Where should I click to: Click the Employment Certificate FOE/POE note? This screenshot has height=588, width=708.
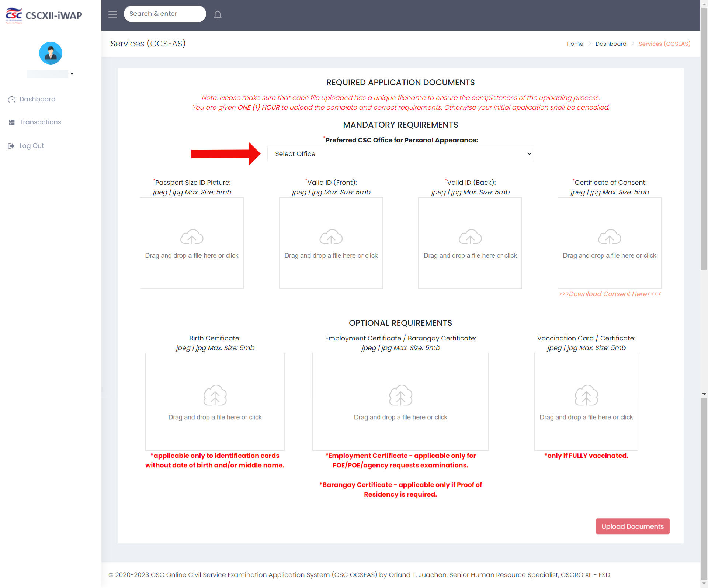400,460
